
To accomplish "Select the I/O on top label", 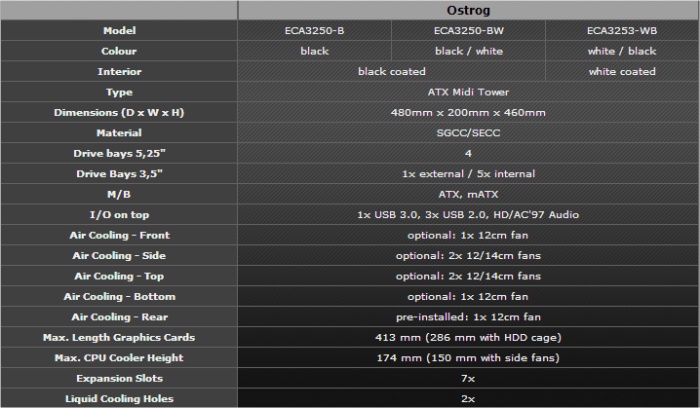I will click(x=119, y=215).
